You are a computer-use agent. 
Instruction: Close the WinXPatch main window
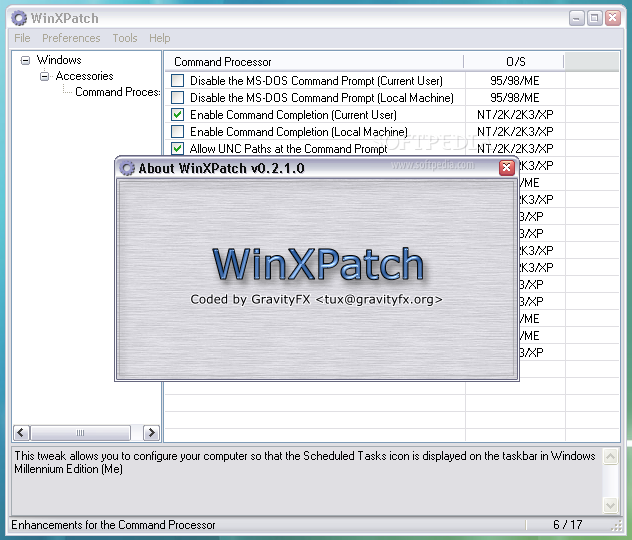(613, 18)
